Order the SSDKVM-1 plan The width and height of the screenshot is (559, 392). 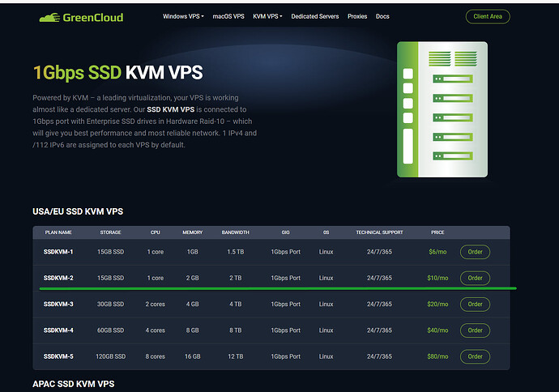pyautogui.click(x=475, y=252)
